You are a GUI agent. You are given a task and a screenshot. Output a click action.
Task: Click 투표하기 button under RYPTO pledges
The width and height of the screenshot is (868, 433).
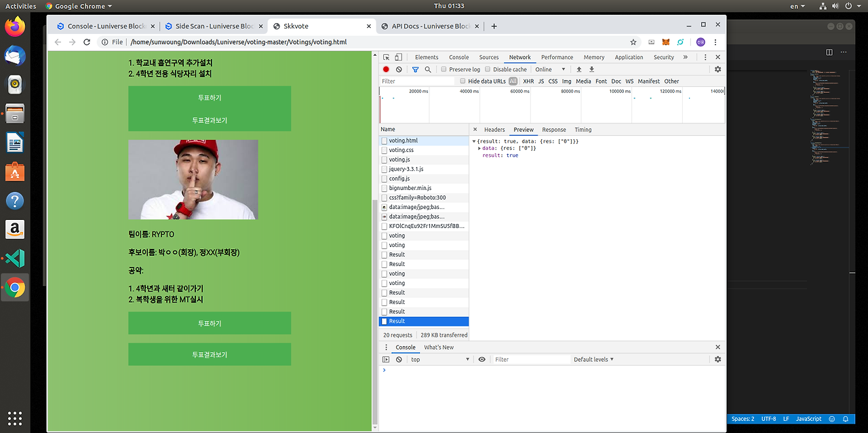coord(210,323)
